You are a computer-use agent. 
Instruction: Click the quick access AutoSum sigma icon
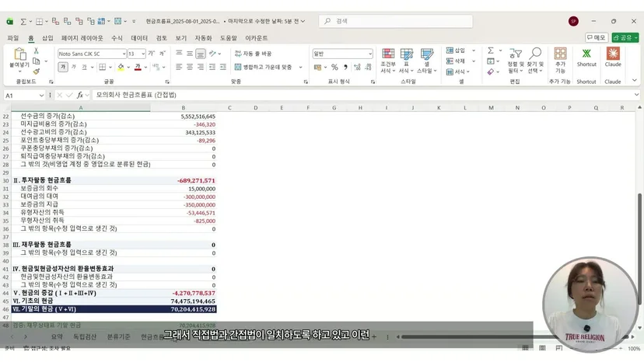[23, 21]
